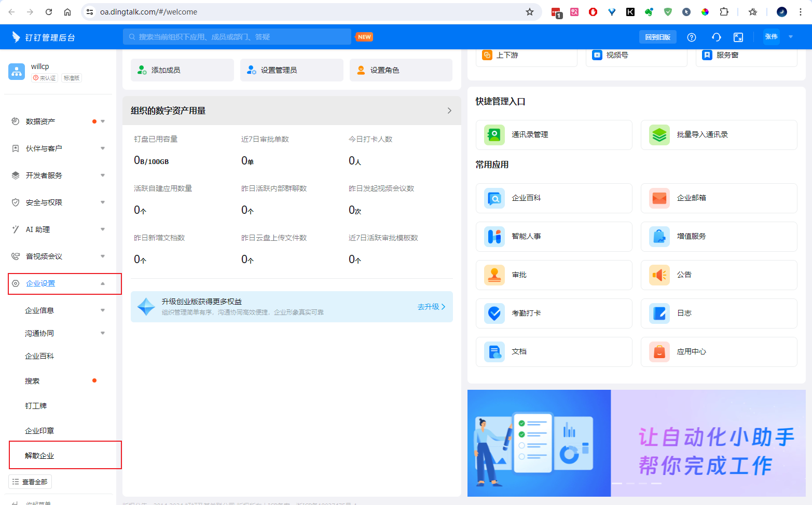This screenshot has width=812, height=505.
Task: Select 搜索 in the sidebar
Action: coord(32,381)
